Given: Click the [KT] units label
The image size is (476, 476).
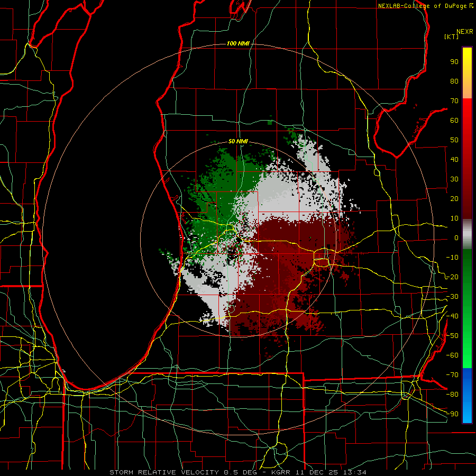Looking at the screenshot, I should tap(452, 36).
